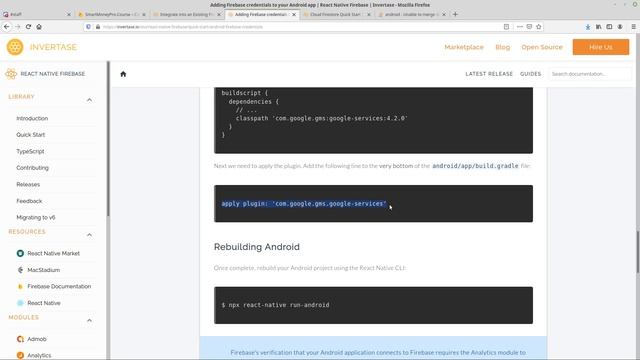Click the Admob module icon

point(20,339)
